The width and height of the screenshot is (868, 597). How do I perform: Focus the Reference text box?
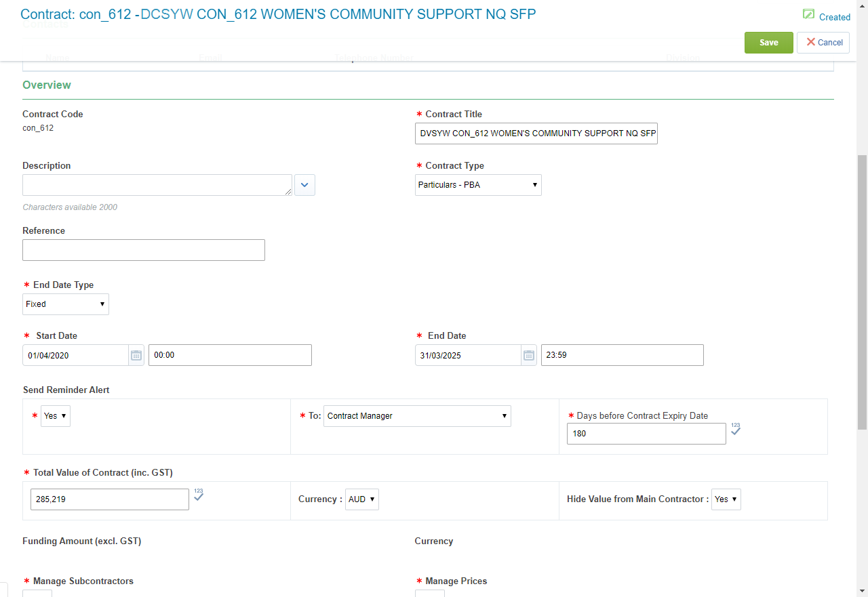tap(144, 250)
